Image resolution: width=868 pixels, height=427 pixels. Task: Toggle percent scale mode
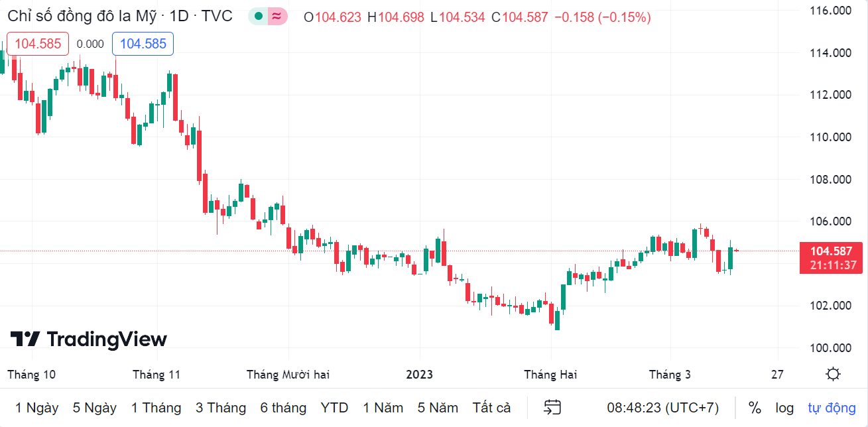(x=755, y=407)
